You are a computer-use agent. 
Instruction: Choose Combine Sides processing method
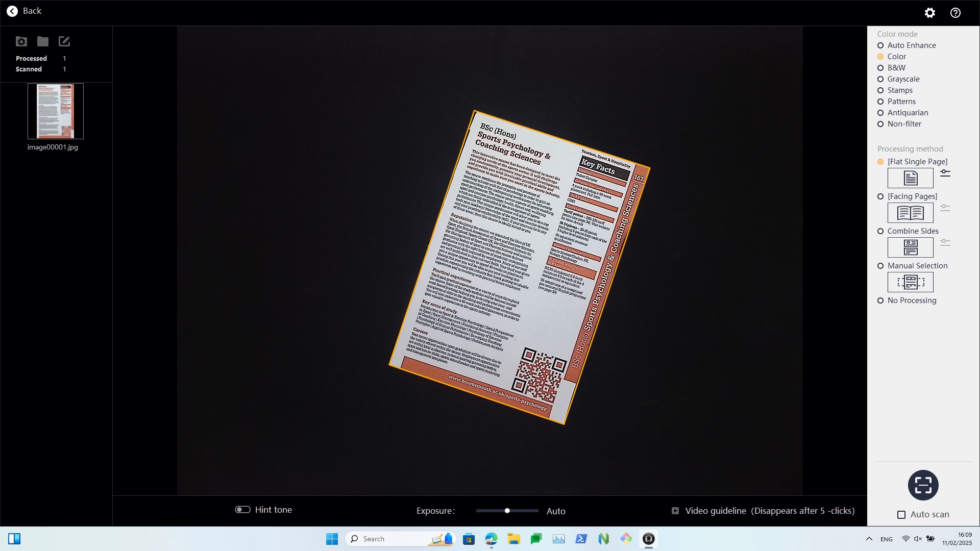880,231
